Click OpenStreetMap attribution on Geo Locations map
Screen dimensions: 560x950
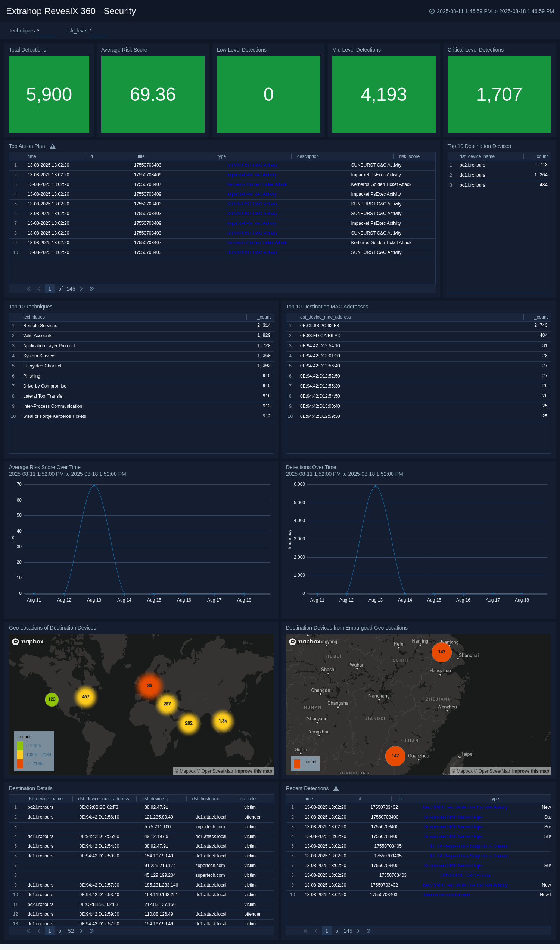point(214,771)
